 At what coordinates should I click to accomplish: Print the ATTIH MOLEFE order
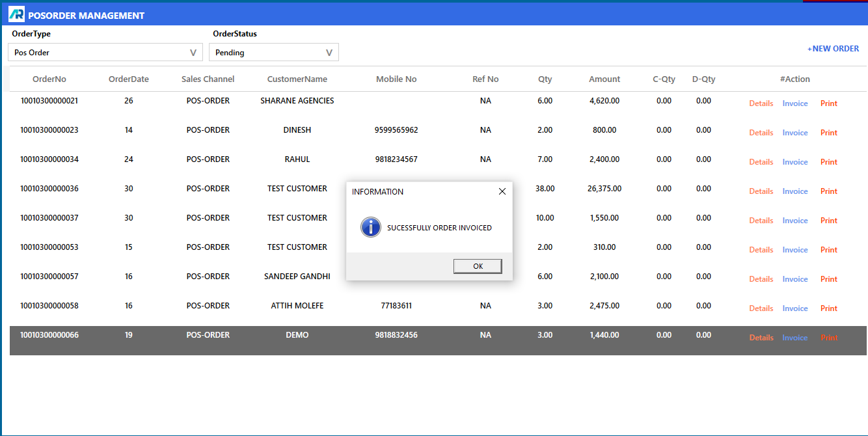pyautogui.click(x=828, y=308)
